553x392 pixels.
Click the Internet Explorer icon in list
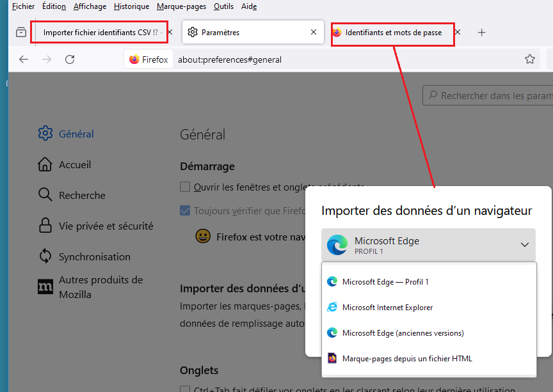(x=332, y=307)
